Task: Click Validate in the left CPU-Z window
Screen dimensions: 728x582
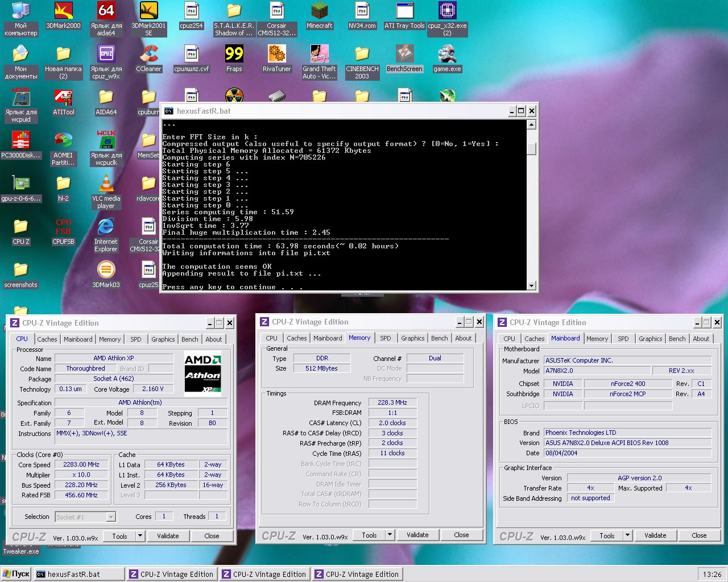Action: [168, 536]
